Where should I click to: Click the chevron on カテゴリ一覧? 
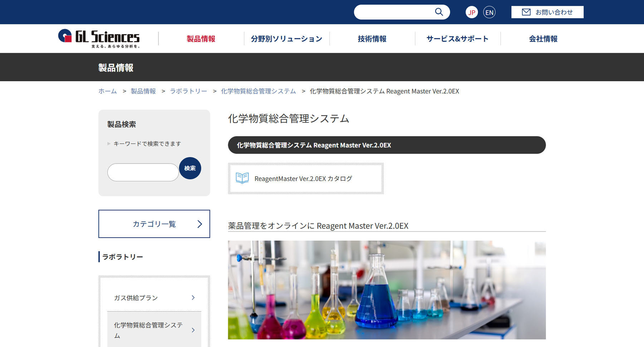click(x=200, y=224)
